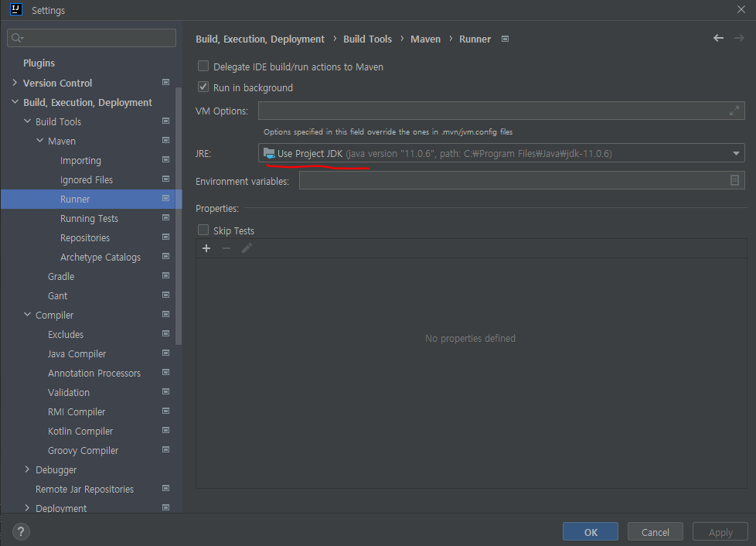
Task: Uncheck Run in background
Action: (x=203, y=87)
